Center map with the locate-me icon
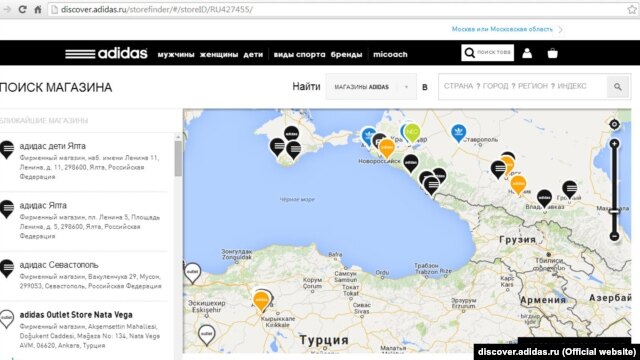 coord(614,124)
